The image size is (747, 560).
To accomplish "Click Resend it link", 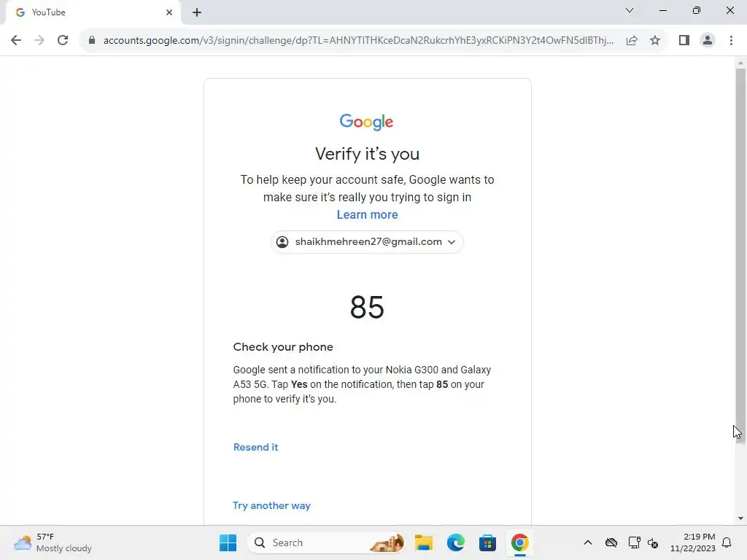I will pos(255,447).
